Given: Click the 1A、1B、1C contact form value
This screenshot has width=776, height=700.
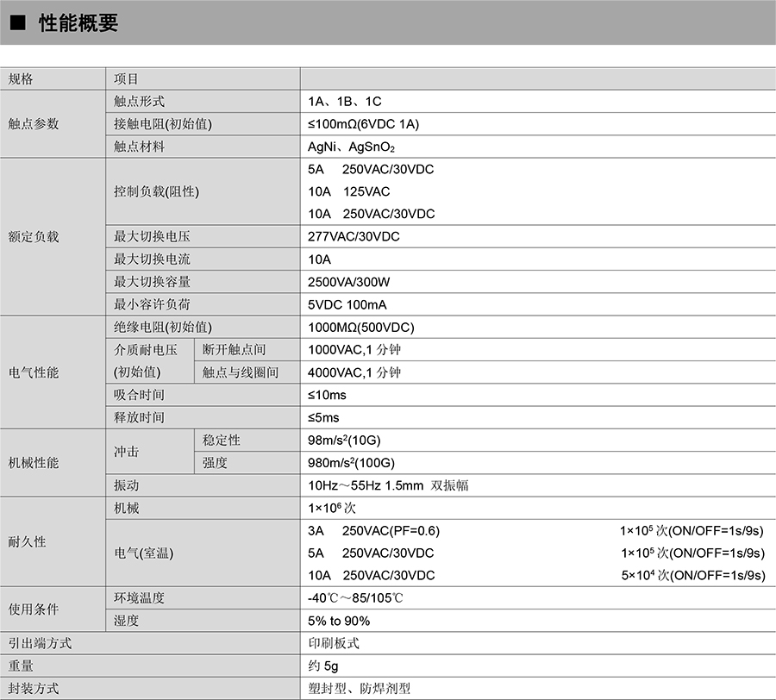Looking at the screenshot, I should coord(345,102).
